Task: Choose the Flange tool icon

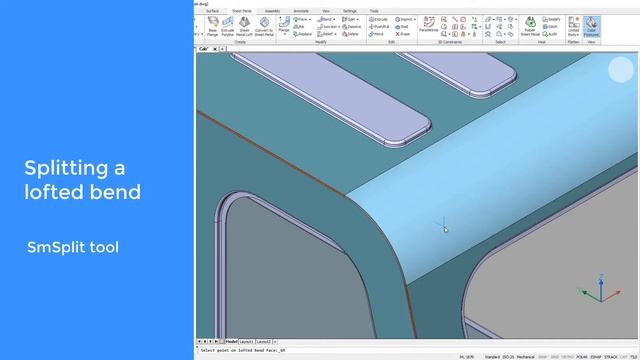Action: point(284,23)
